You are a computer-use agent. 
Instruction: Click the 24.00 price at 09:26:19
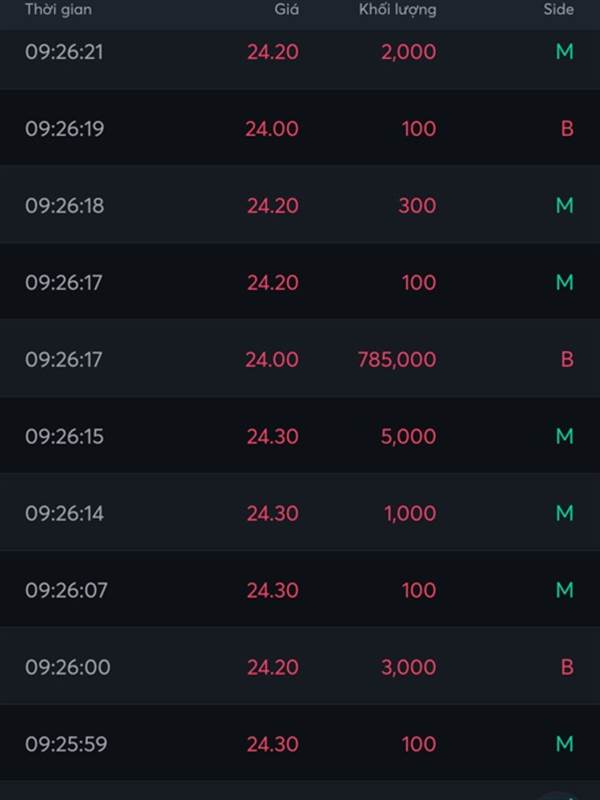click(x=272, y=129)
